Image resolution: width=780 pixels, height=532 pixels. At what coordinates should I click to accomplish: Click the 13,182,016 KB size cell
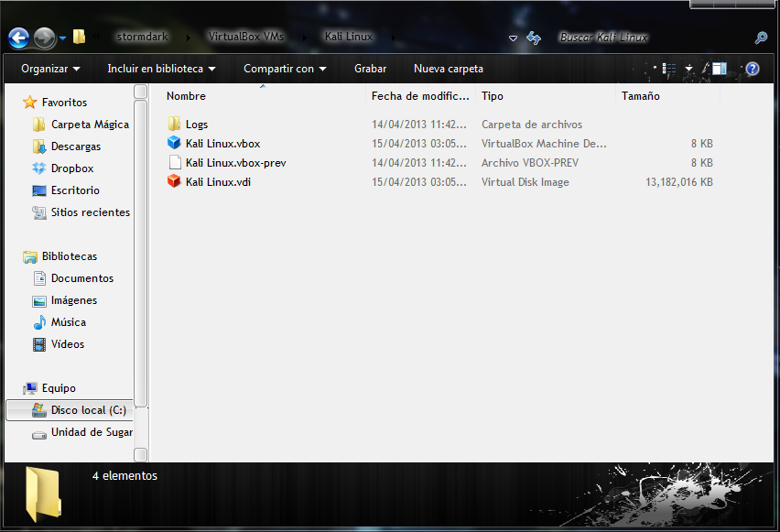click(679, 182)
